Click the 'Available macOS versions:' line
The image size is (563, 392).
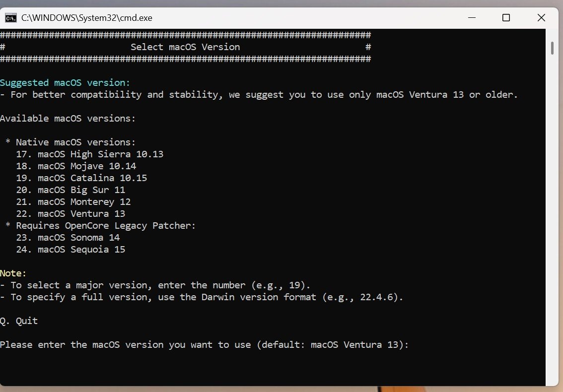pyautogui.click(x=68, y=119)
